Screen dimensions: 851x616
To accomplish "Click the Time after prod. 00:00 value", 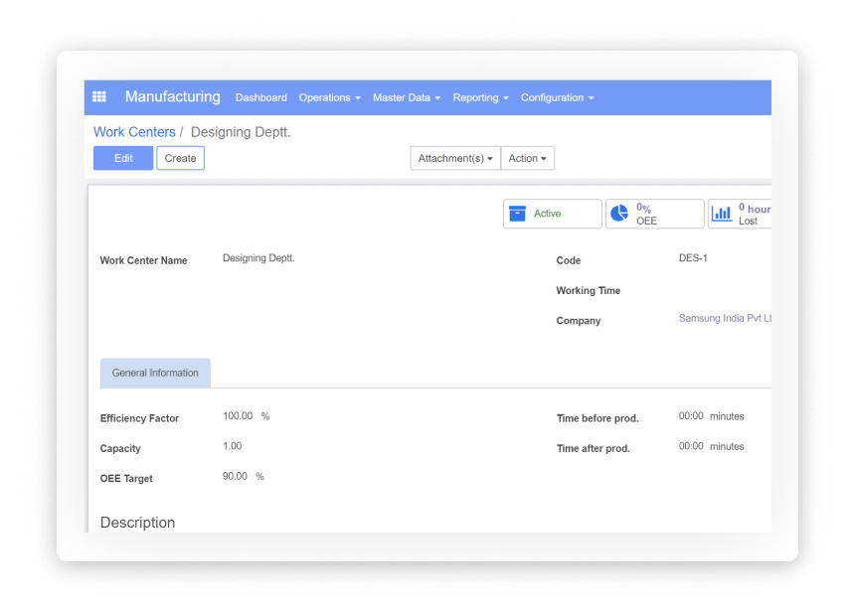I will (x=691, y=446).
